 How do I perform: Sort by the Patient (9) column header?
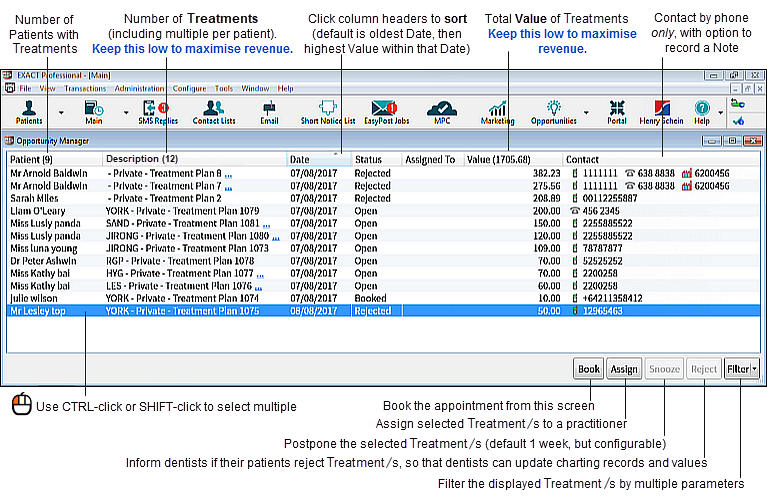tap(54, 160)
